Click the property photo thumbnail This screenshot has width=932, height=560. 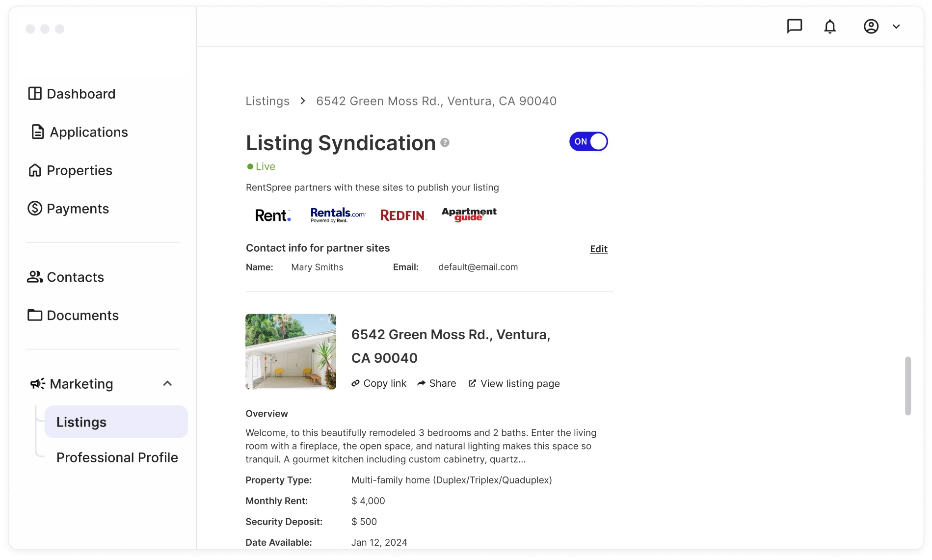(x=291, y=351)
